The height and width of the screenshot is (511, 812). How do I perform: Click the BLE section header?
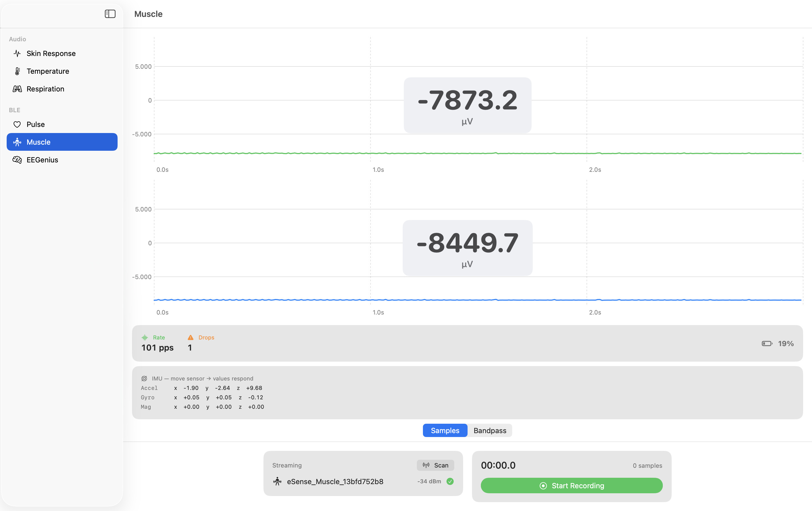pyautogui.click(x=14, y=110)
